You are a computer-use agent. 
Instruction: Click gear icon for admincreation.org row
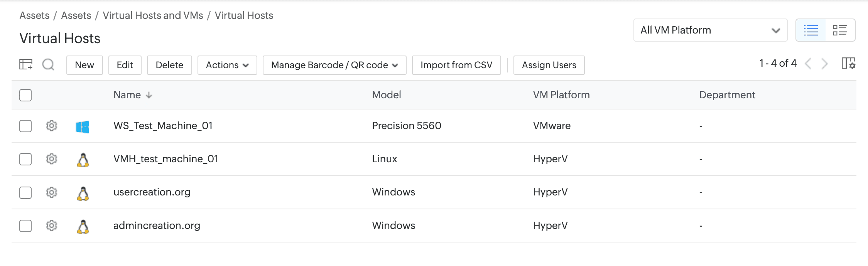tap(52, 226)
